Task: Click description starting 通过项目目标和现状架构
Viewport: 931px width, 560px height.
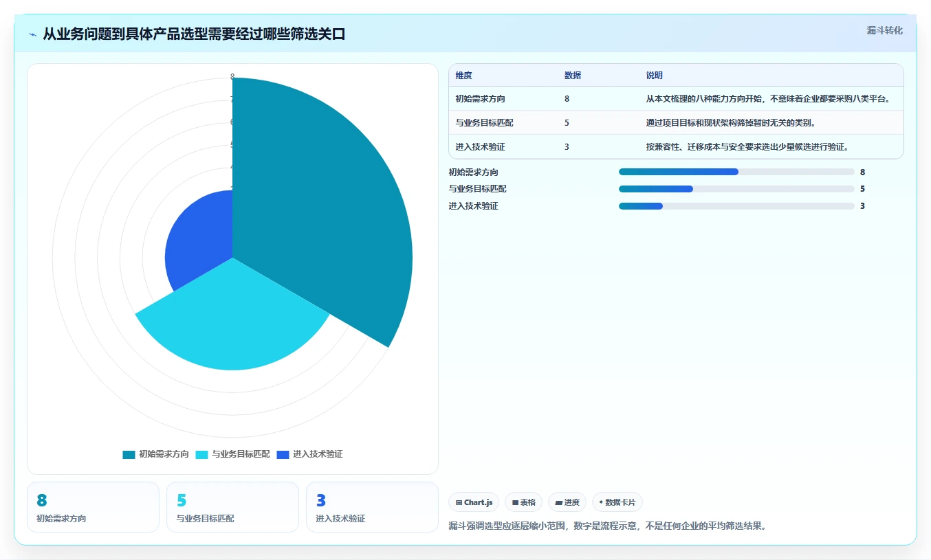Action: pos(731,123)
